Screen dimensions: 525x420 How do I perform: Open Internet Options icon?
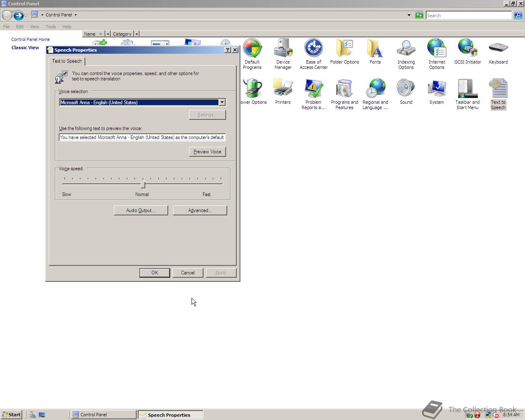[x=437, y=54]
